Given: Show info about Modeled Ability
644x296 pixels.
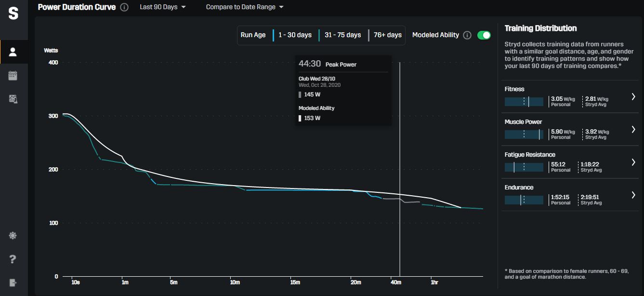Looking at the screenshot, I should [x=467, y=35].
